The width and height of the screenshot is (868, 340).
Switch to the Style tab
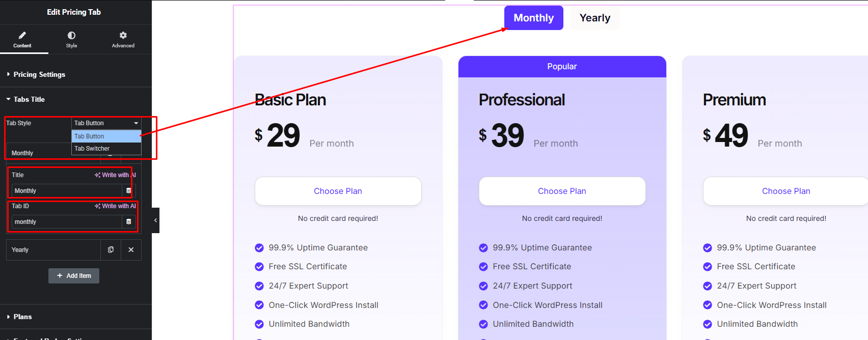[x=71, y=39]
